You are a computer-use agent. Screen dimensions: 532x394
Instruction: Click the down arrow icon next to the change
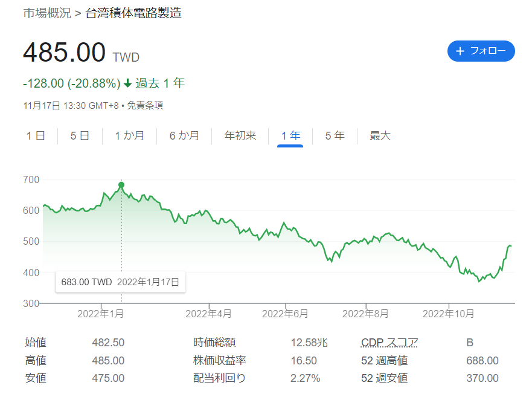pyautogui.click(x=127, y=83)
